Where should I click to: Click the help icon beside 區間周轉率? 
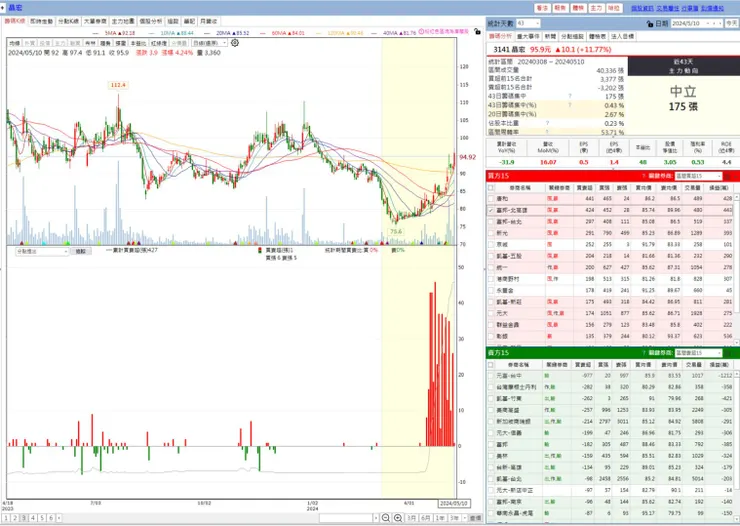click(547, 132)
